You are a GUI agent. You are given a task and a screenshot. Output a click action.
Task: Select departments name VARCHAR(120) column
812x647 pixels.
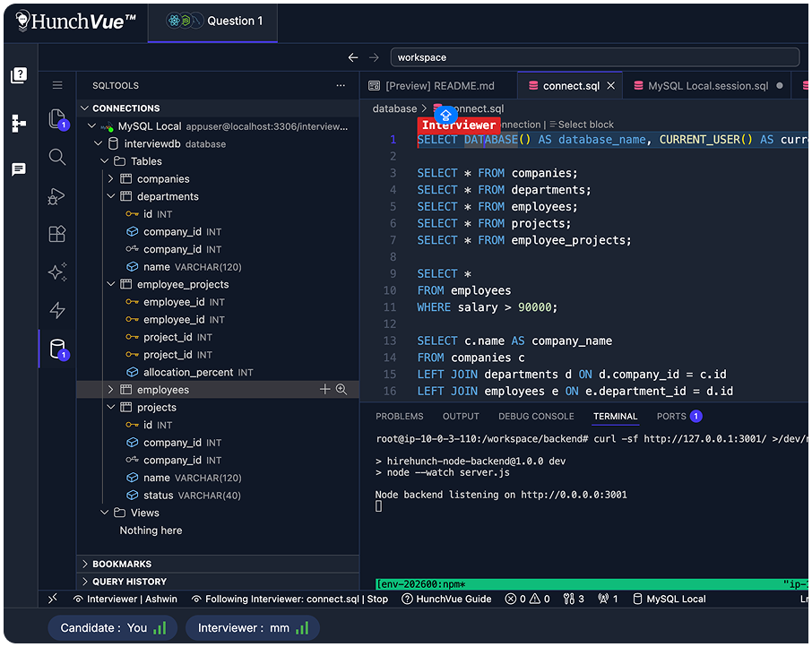tap(218, 266)
